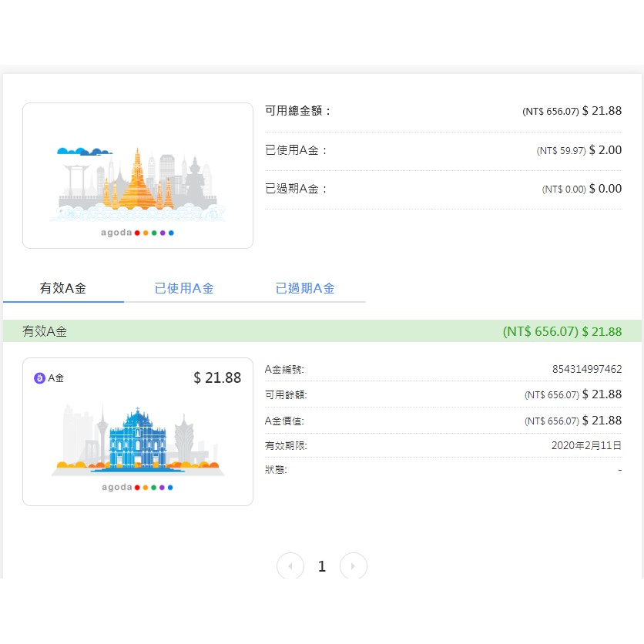
Task: Click A金 number 854314997462
Action: tap(587, 369)
